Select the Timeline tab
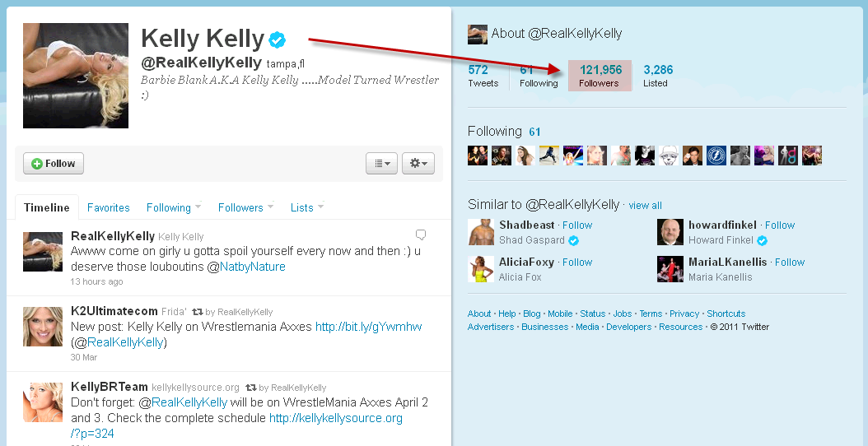Screen dimensions: 868x446 tap(46, 207)
